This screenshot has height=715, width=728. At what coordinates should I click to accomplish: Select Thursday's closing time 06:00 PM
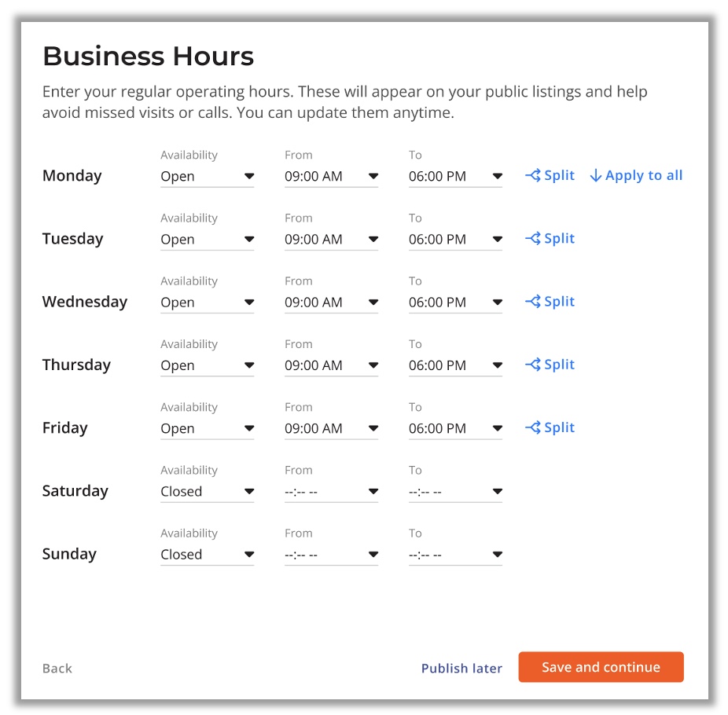(x=455, y=365)
